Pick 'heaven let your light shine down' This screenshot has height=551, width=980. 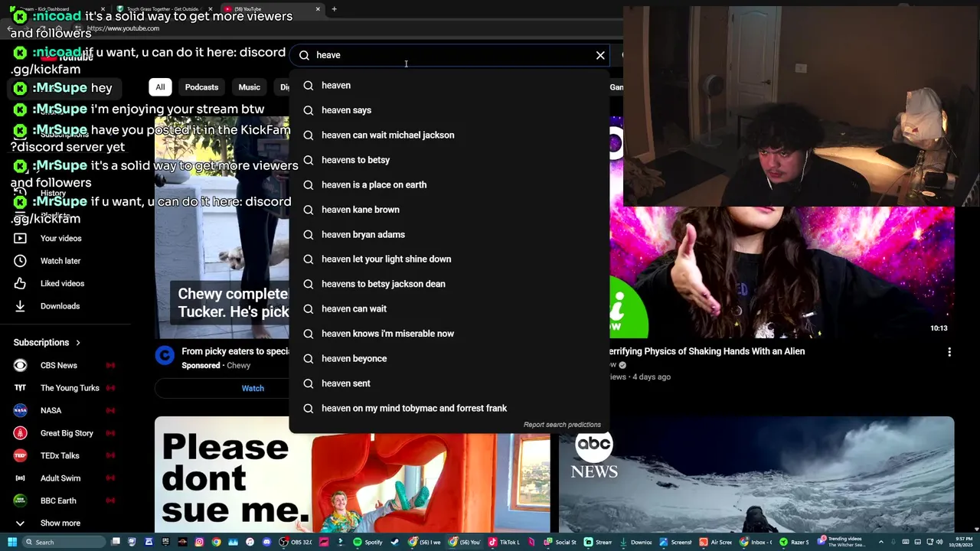coord(449,259)
